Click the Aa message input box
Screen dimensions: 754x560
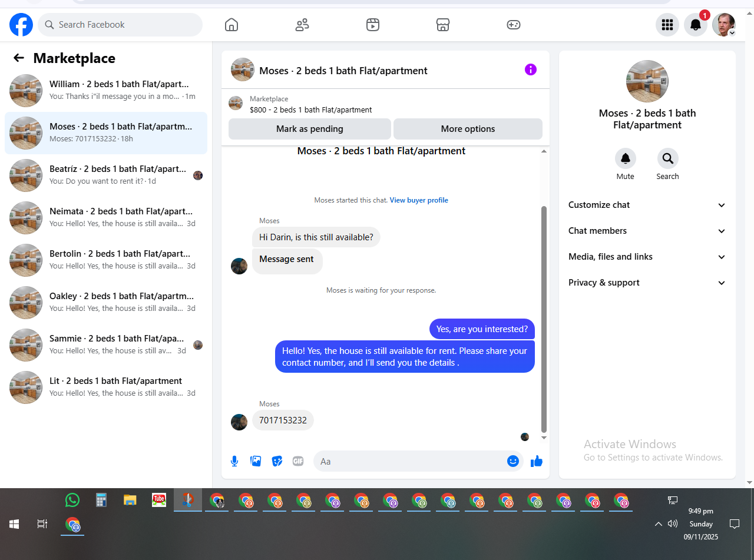pos(412,461)
